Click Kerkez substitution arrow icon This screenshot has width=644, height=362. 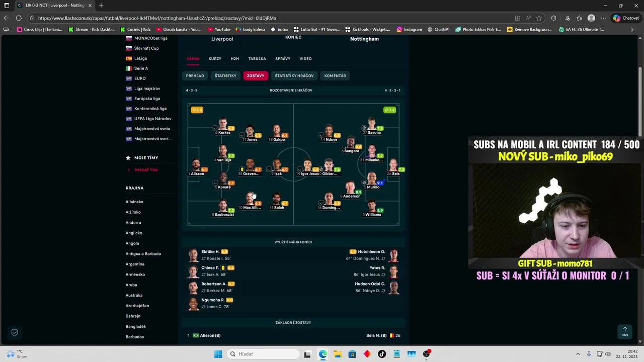pyautogui.click(x=215, y=129)
